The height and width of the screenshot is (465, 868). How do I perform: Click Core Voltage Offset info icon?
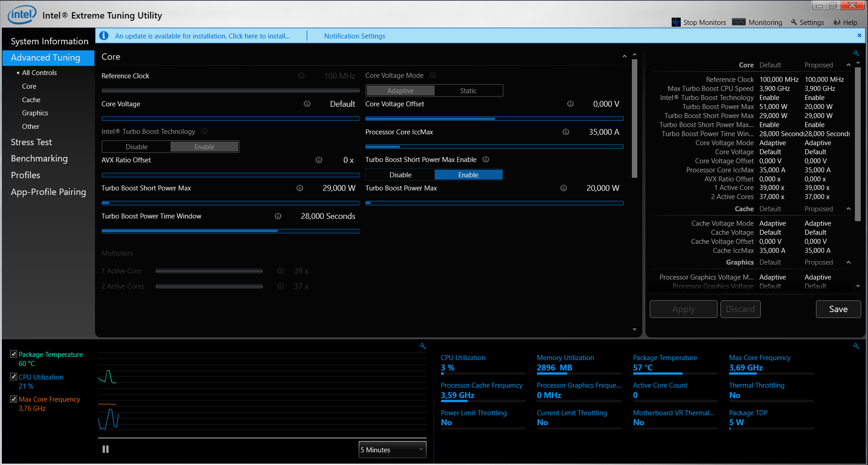(570, 104)
